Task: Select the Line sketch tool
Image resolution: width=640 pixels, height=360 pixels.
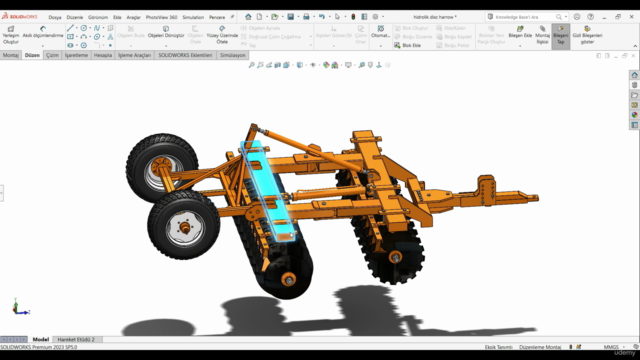Action: (70, 28)
